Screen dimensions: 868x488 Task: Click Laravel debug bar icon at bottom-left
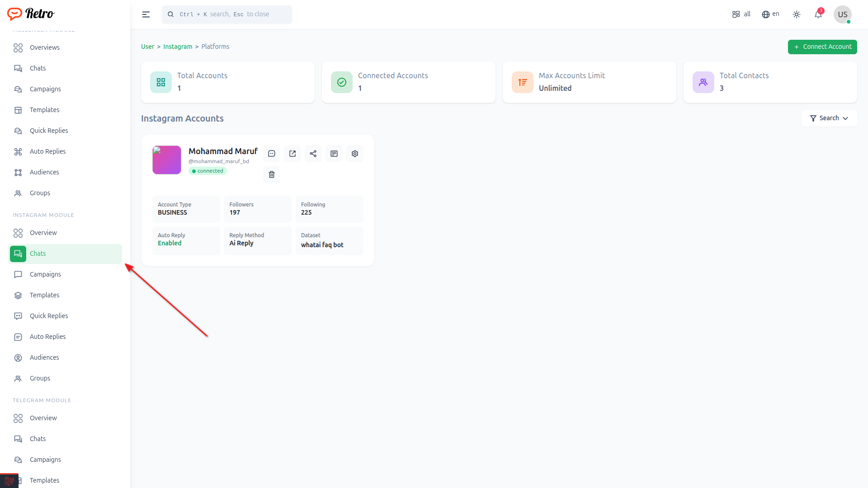9,481
